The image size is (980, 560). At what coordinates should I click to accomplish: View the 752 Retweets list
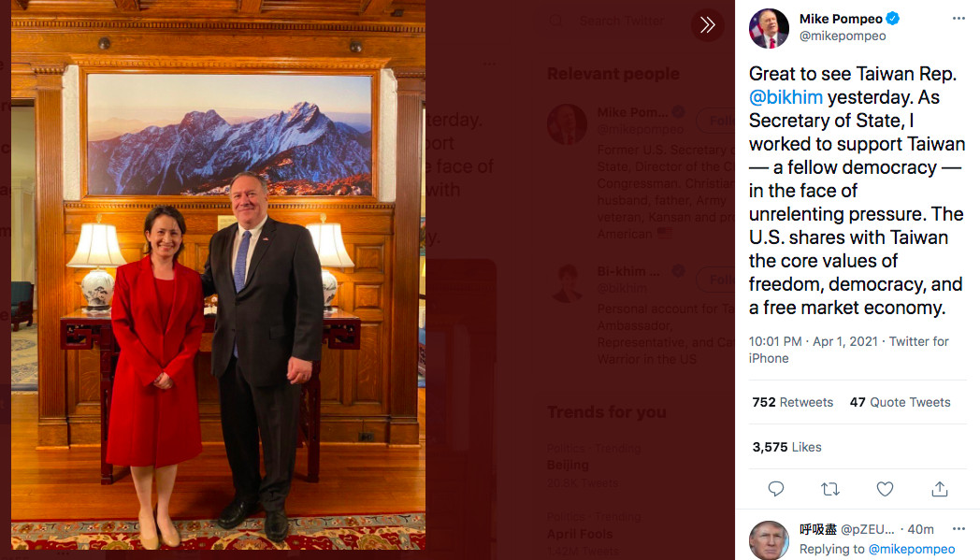tap(792, 402)
